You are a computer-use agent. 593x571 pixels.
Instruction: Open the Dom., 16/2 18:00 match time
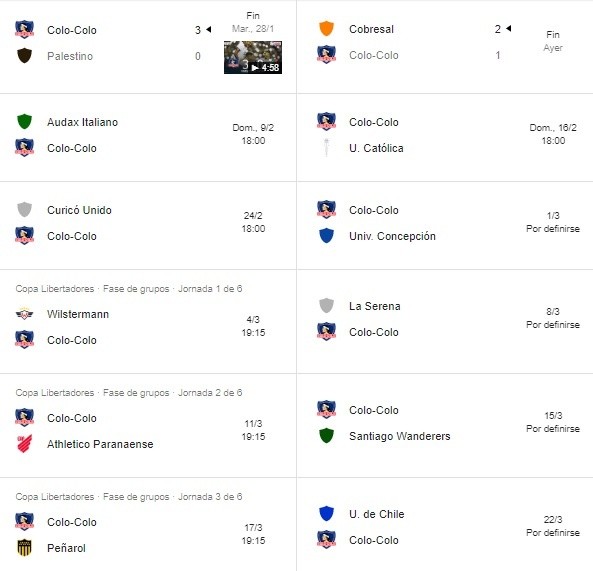tap(553, 134)
